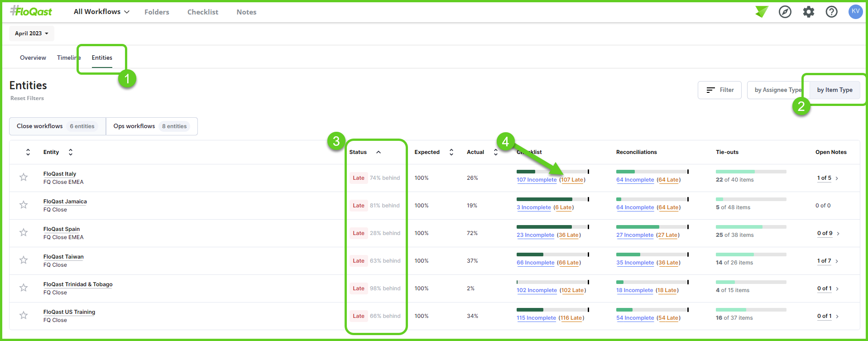The image size is (868, 341).
Task: Click Reset Filters text
Action: pos(27,98)
